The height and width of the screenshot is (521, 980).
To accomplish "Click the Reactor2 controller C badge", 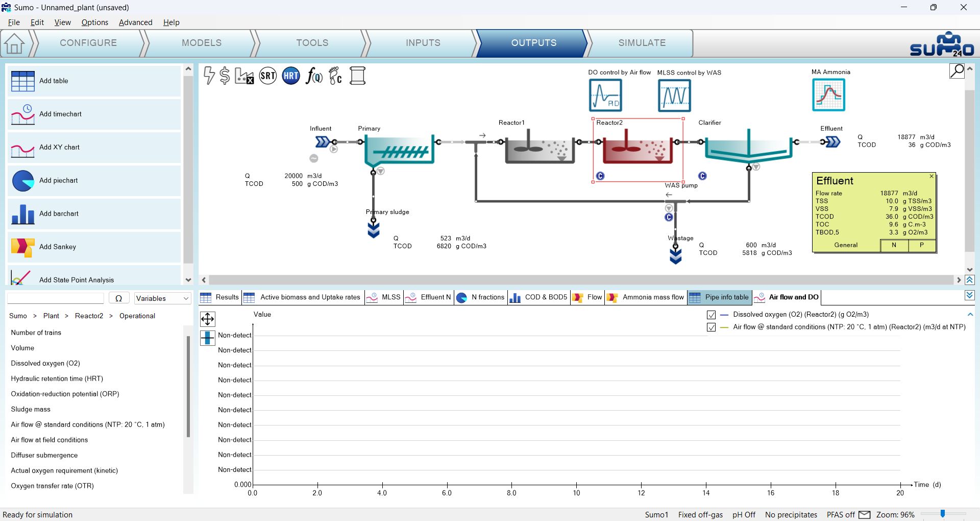I will point(600,176).
